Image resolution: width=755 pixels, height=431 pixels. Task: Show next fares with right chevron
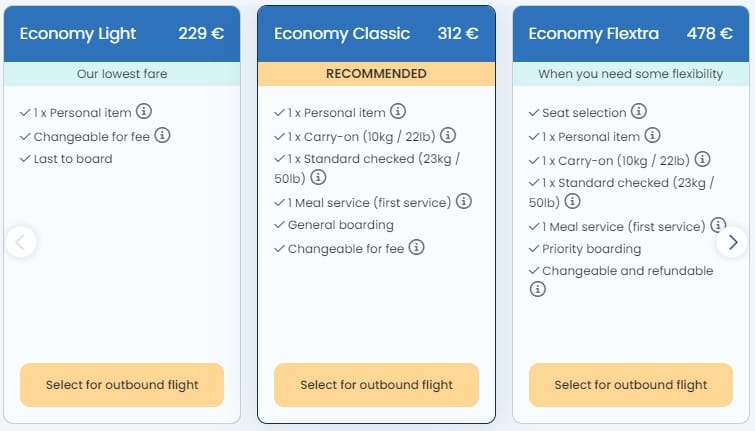pos(733,241)
